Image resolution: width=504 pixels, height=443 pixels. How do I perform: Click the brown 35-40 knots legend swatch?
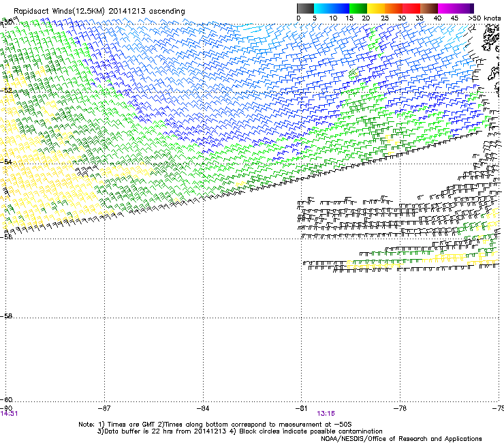point(429,8)
